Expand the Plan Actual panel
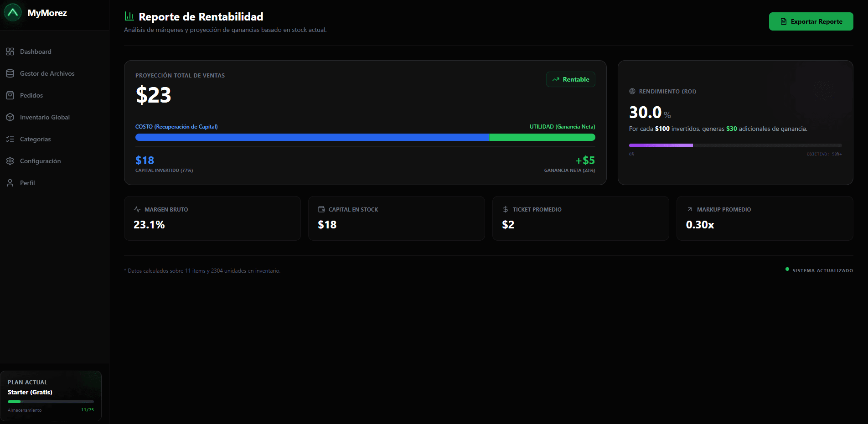The width and height of the screenshot is (868, 424). tap(51, 395)
